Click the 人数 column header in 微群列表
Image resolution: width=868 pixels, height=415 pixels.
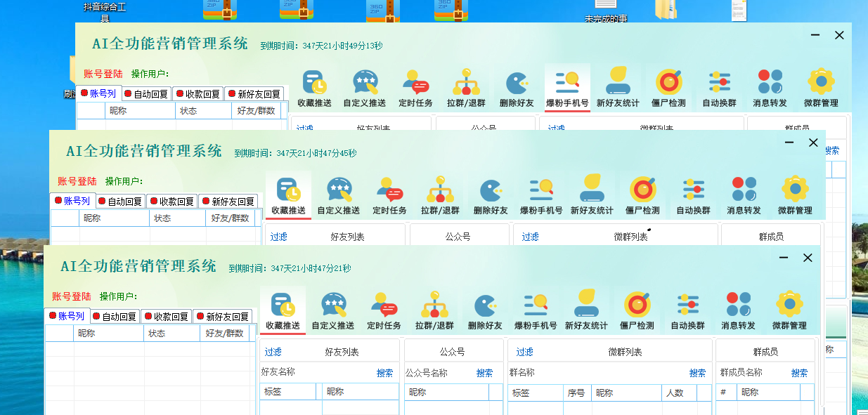674,393
